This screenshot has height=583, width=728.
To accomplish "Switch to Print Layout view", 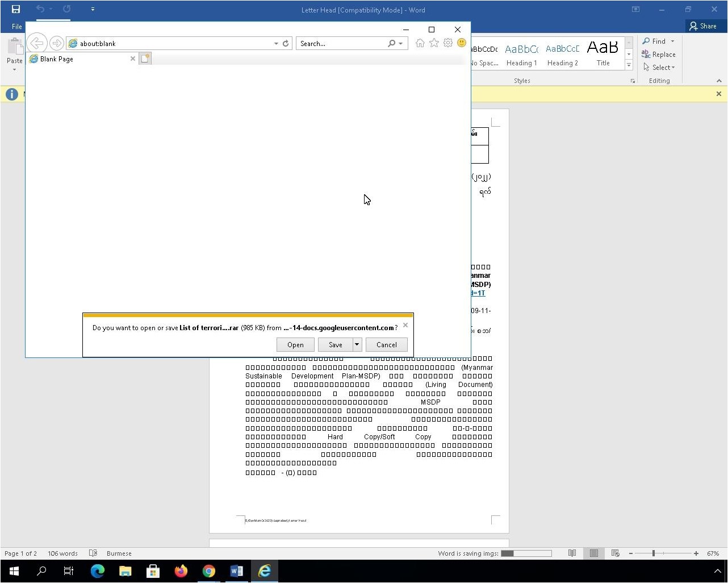I will (x=593, y=553).
